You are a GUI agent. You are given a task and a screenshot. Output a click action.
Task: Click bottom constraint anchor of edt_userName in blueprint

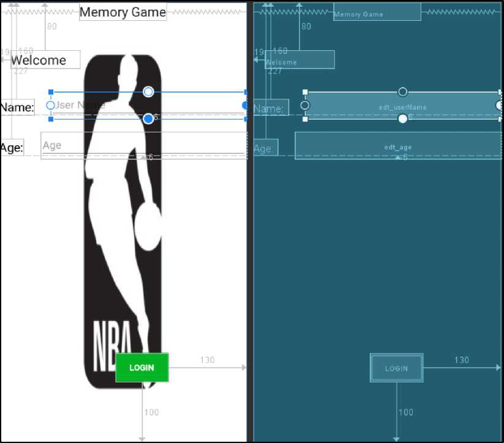[x=402, y=119]
